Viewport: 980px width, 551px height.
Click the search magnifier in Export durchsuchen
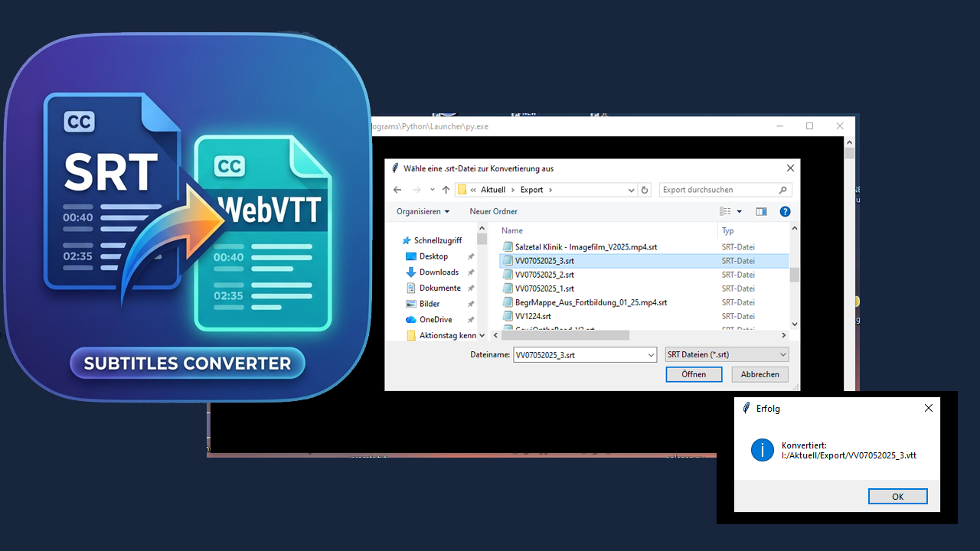click(x=782, y=189)
